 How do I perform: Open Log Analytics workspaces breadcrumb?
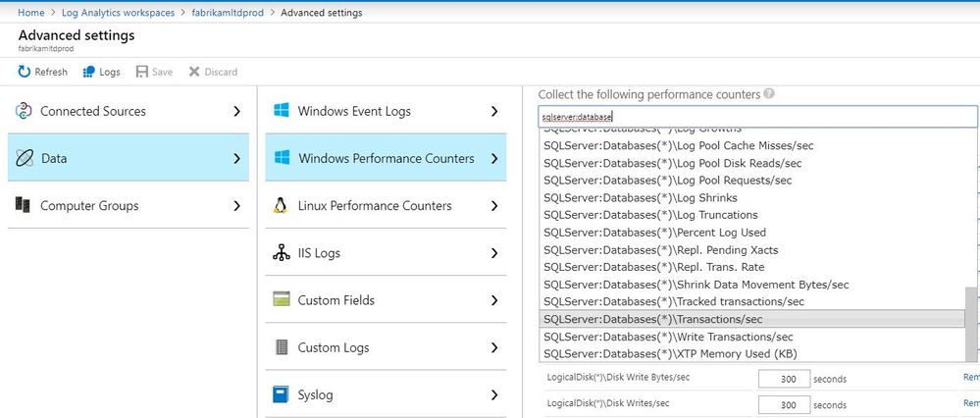(x=118, y=13)
